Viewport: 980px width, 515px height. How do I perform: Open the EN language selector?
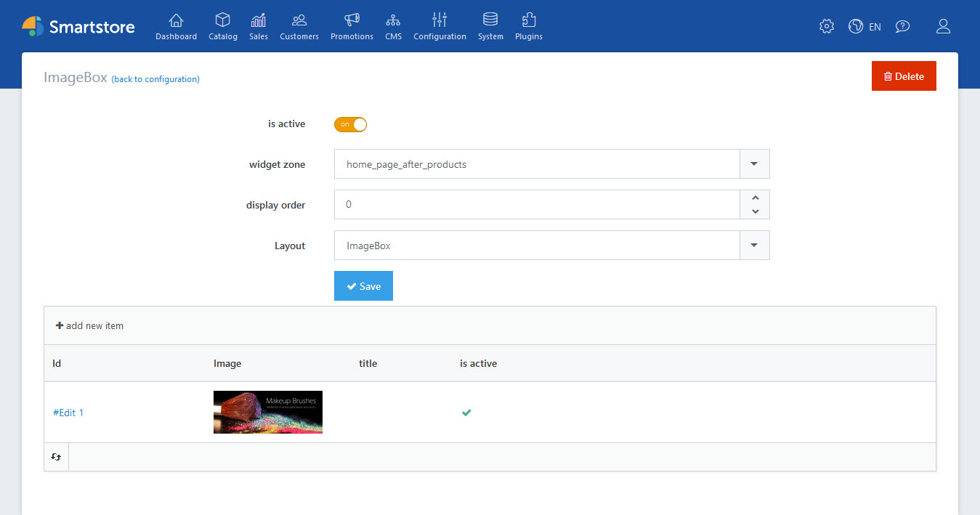click(864, 26)
